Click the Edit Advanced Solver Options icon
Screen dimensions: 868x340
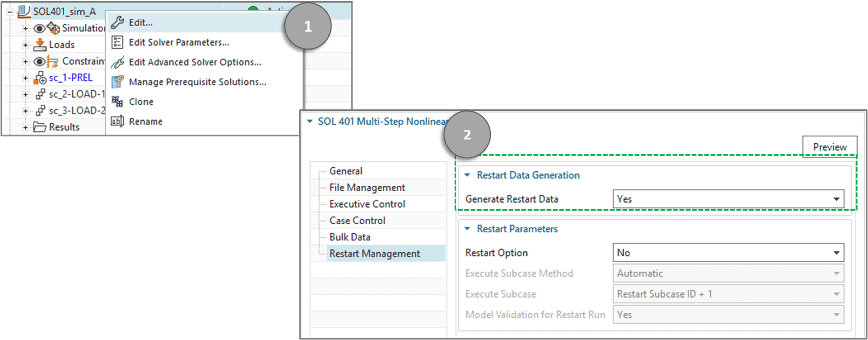coord(117,62)
